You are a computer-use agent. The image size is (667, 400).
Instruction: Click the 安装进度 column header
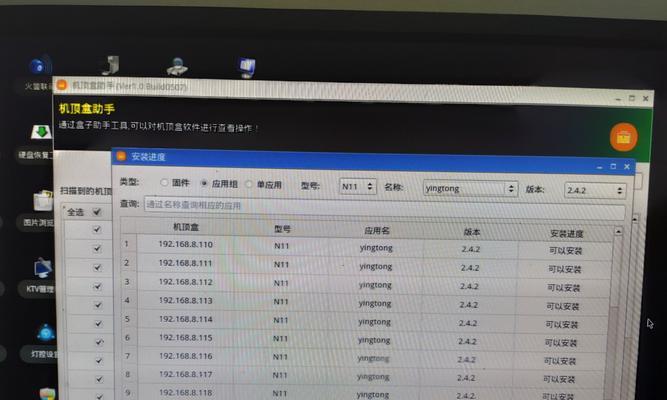566,234
